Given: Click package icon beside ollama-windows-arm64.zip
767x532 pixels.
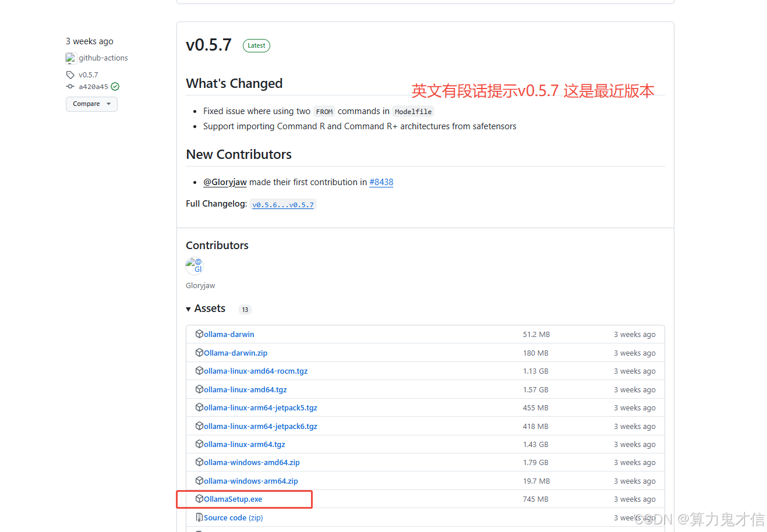Looking at the screenshot, I should pos(199,481).
